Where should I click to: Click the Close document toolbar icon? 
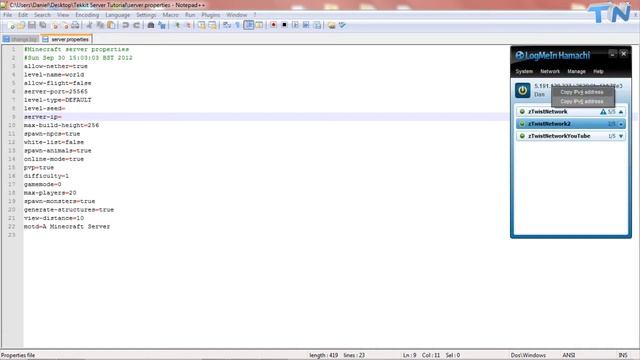pos(55,25)
